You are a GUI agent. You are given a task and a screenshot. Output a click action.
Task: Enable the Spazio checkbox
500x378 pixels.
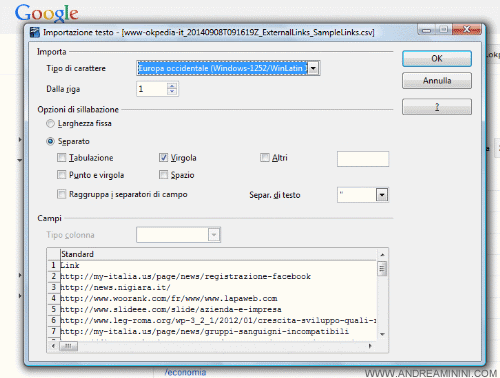click(x=163, y=175)
